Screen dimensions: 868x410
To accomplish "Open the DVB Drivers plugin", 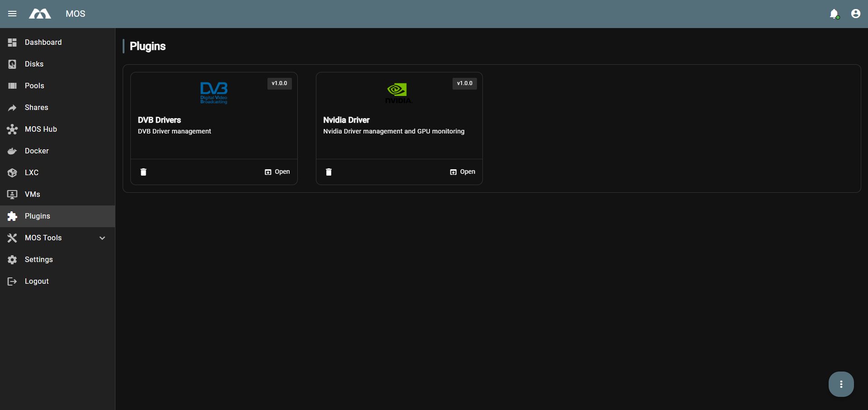I will coord(277,172).
